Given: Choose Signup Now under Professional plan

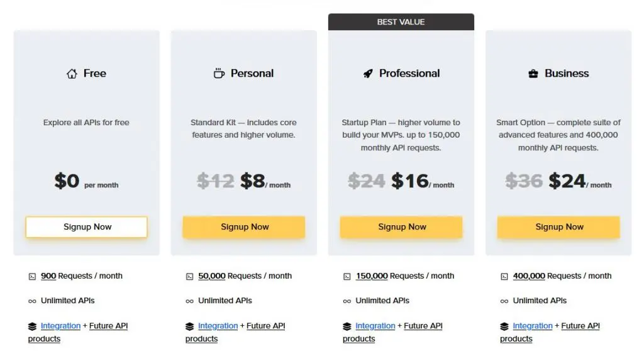Looking at the screenshot, I should tap(401, 227).
